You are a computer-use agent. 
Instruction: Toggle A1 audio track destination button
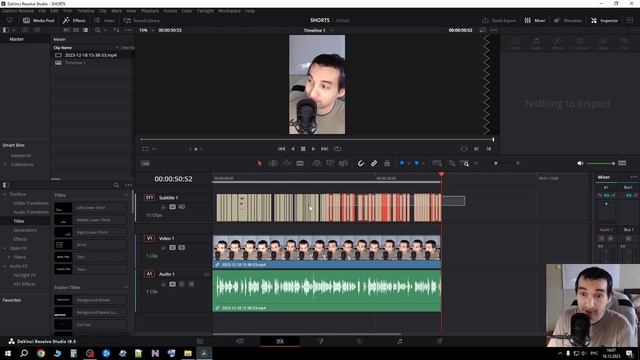click(149, 274)
